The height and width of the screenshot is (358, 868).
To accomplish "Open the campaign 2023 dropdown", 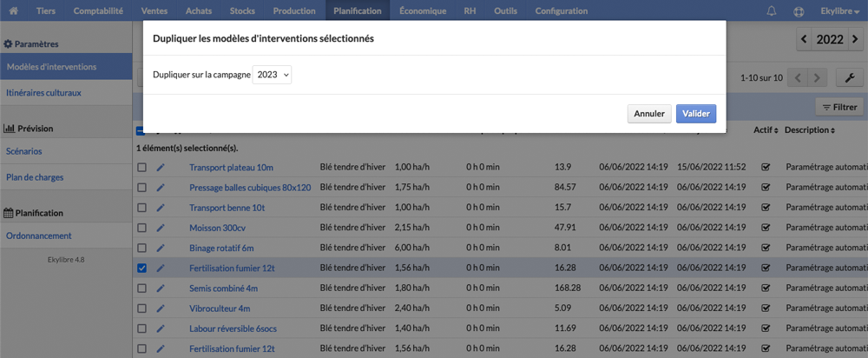I will pos(272,75).
